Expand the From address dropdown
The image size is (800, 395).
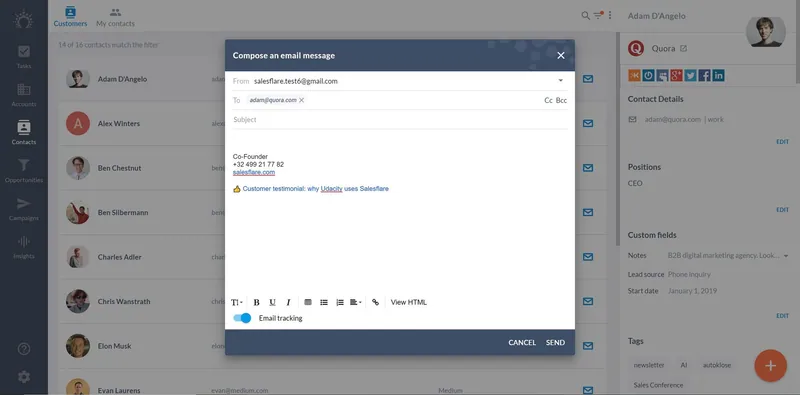click(560, 81)
